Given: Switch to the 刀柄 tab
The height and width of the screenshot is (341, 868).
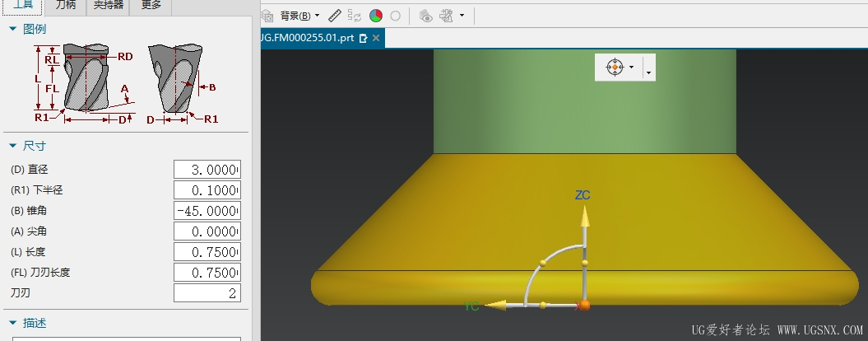Looking at the screenshot, I should coord(65,6).
